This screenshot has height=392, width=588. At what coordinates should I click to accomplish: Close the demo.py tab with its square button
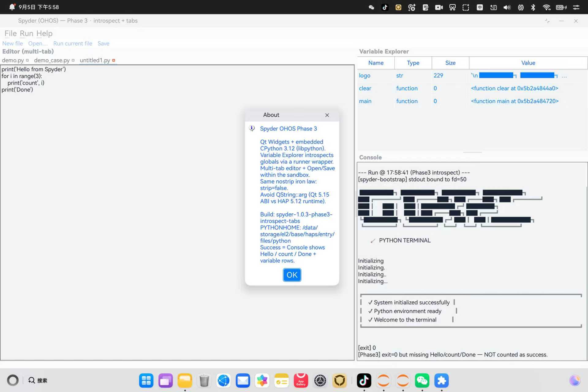click(x=27, y=60)
